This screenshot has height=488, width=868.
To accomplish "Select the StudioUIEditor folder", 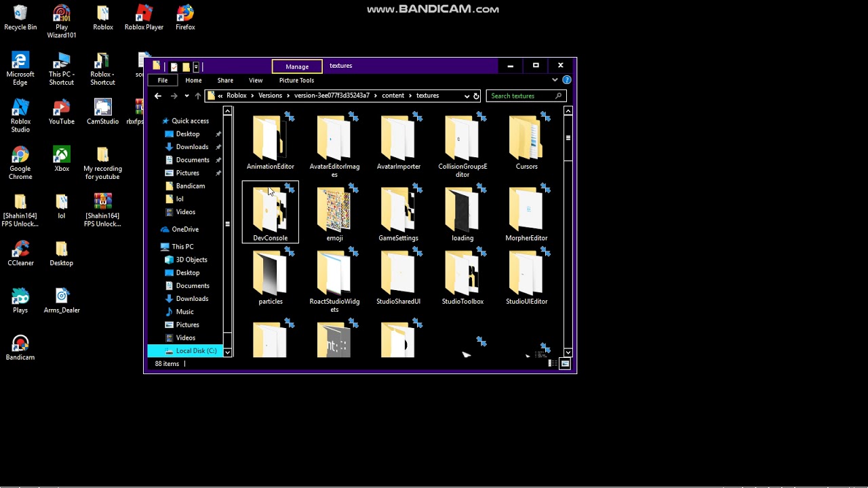I will pyautogui.click(x=527, y=277).
